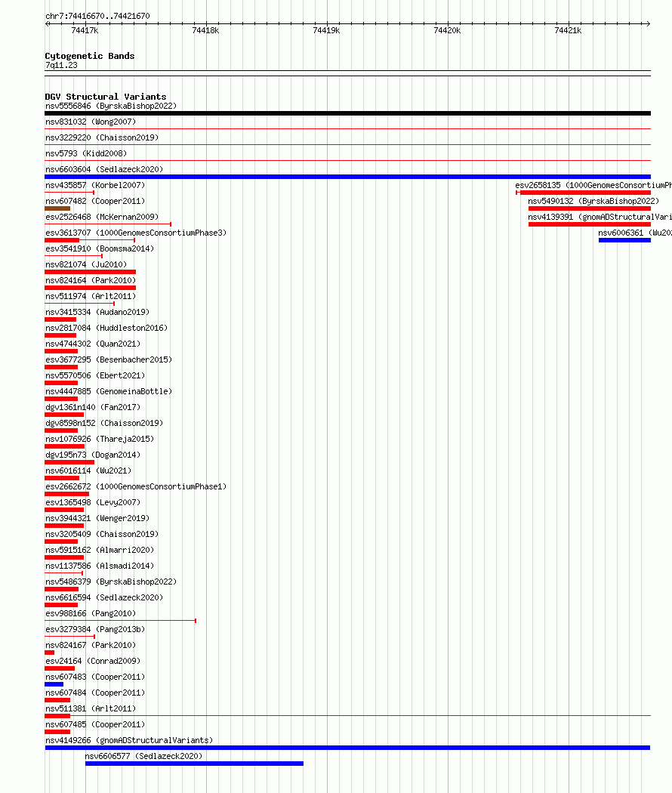Viewport: 672px width, 793px height.
Task: Click esv988166 (Pang2010) variant label
Action: coord(91,613)
